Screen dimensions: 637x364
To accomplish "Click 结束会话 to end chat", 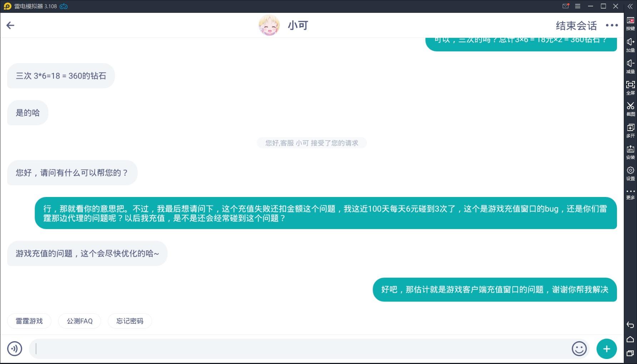I will [x=576, y=26].
